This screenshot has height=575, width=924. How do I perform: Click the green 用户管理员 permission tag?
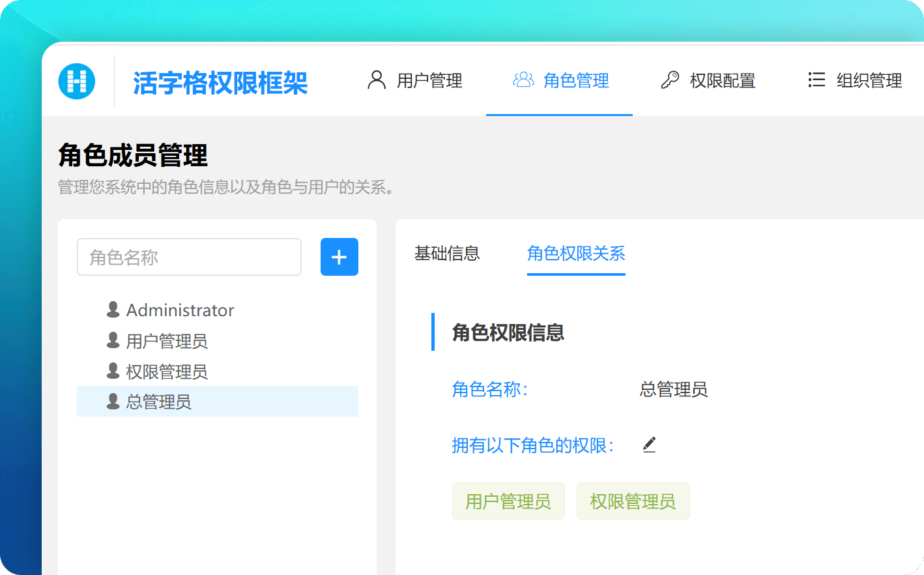tap(508, 501)
